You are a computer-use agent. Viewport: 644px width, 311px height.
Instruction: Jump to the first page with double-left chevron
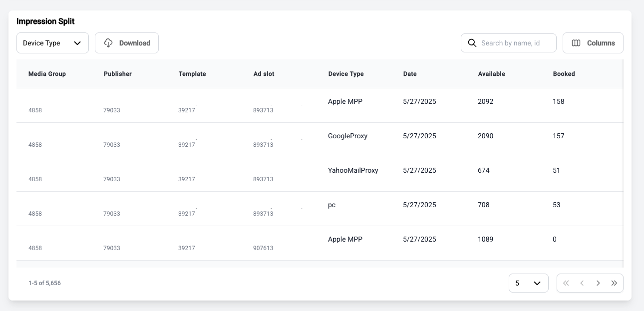pos(566,283)
